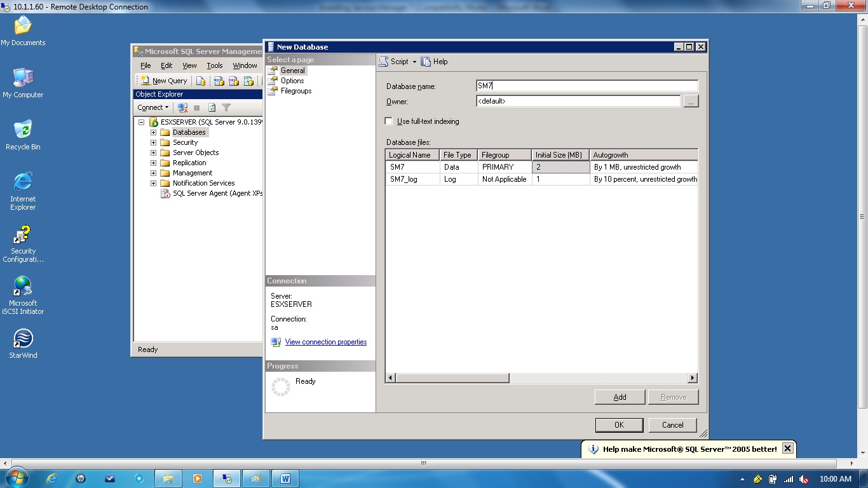Screen dimensions: 868x488
Task: Open the Connect dropdown in Object Explorer
Action: tap(153, 107)
